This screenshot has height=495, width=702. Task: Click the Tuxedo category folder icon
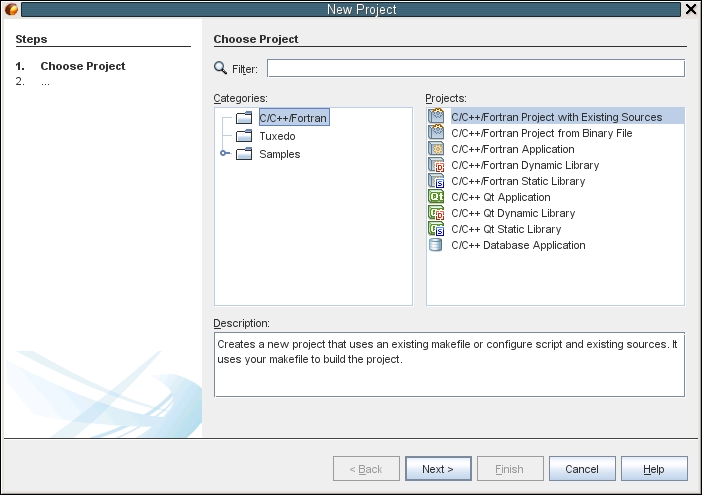(244, 136)
